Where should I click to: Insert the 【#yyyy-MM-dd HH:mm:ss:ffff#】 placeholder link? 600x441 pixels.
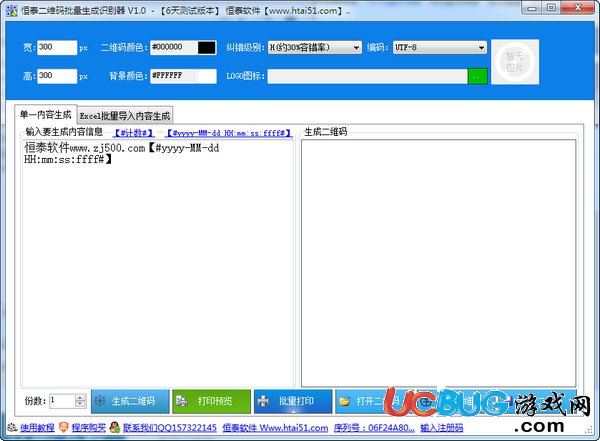228,133
